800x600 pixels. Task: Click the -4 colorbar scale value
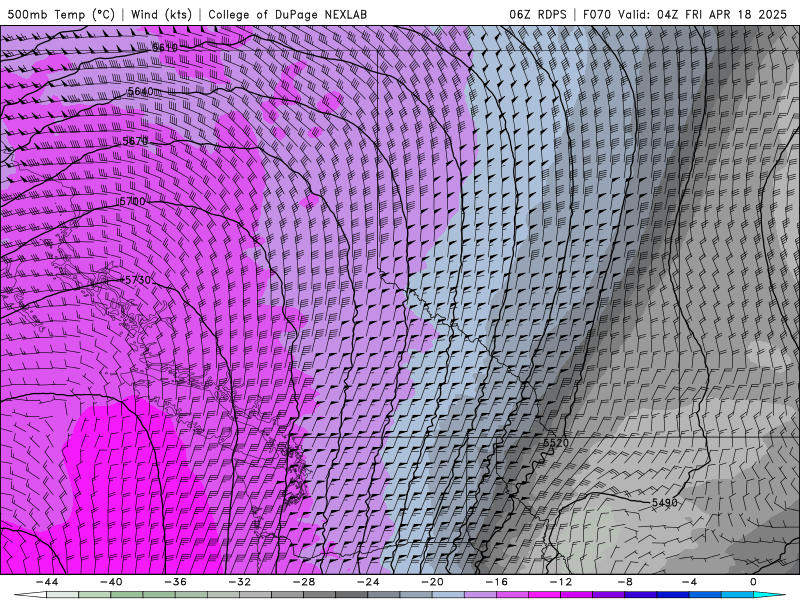(690, 582)
